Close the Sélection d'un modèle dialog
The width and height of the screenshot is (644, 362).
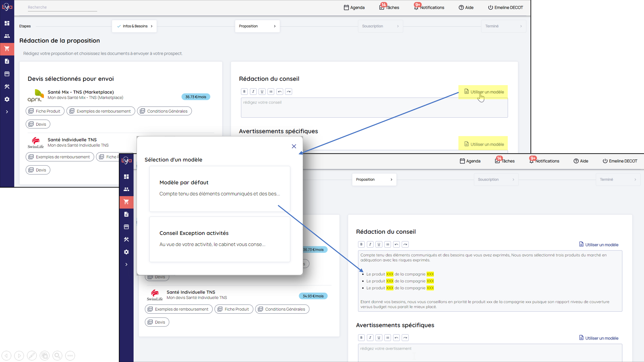tap(294, 146)
